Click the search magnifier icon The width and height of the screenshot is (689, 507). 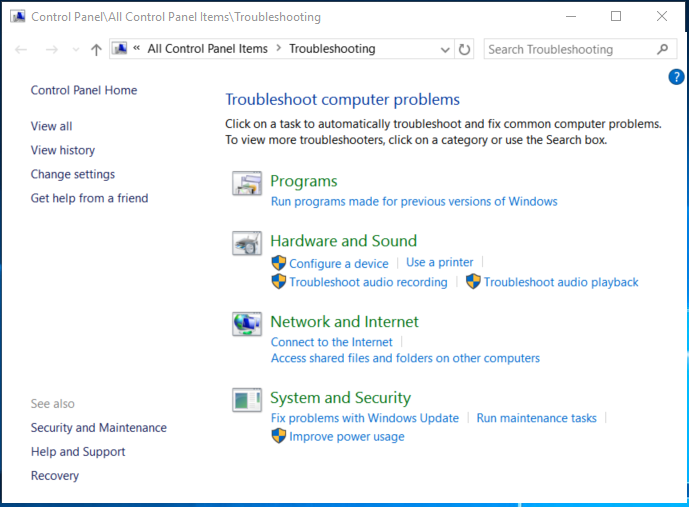coord(662,49)
